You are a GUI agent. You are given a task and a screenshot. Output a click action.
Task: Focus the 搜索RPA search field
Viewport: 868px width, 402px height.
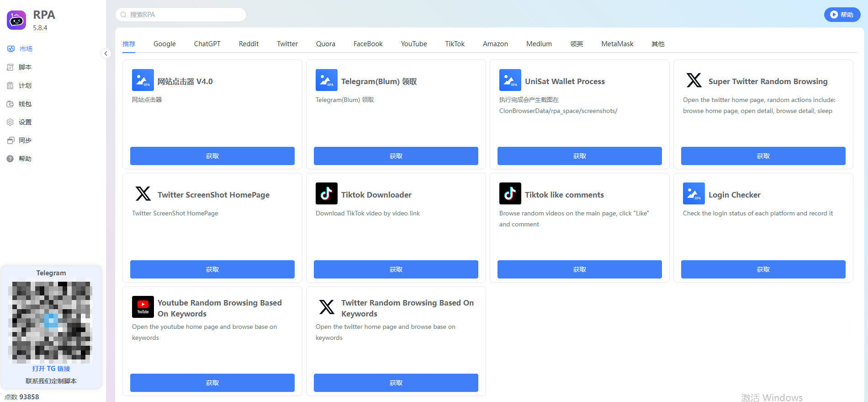point(183,15)
